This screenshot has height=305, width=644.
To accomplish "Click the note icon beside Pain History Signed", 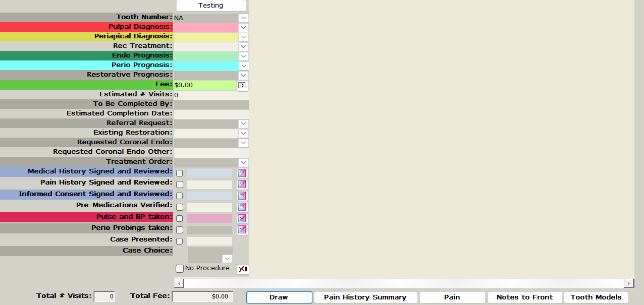I will pyautogui.click(x=242, y=185).
